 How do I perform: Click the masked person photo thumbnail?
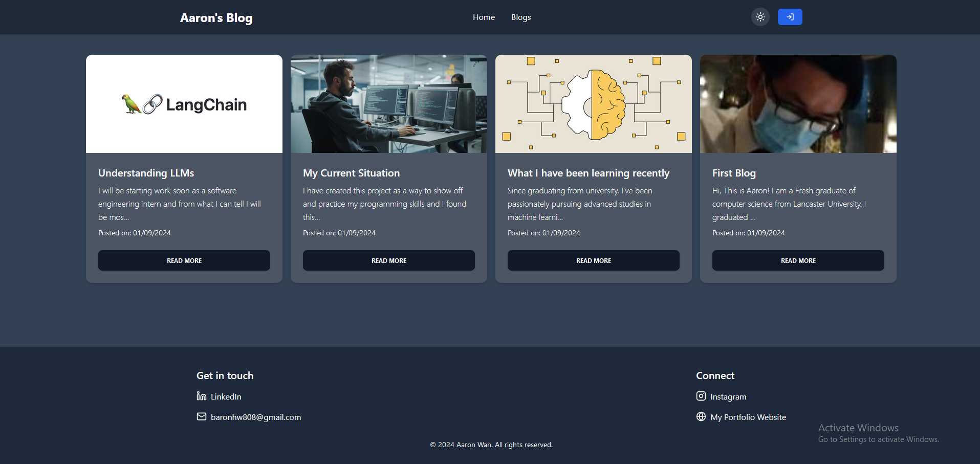point(798,104)
